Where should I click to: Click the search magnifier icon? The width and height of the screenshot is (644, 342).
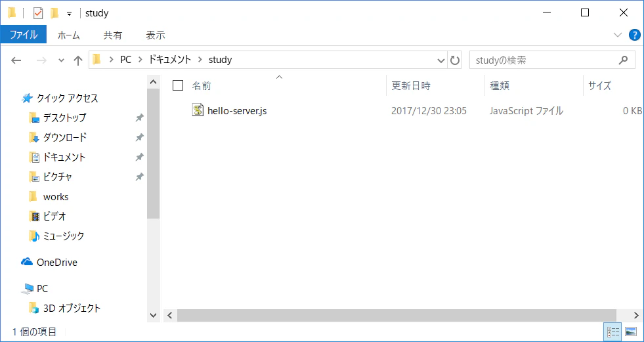click(x=623, y=60)
